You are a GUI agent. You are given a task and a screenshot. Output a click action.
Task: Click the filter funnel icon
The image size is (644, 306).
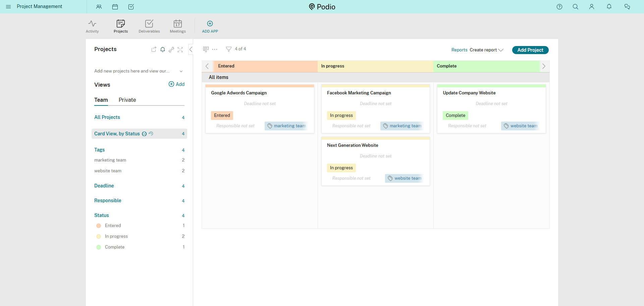pyautogui.click(x=229, y=49)
